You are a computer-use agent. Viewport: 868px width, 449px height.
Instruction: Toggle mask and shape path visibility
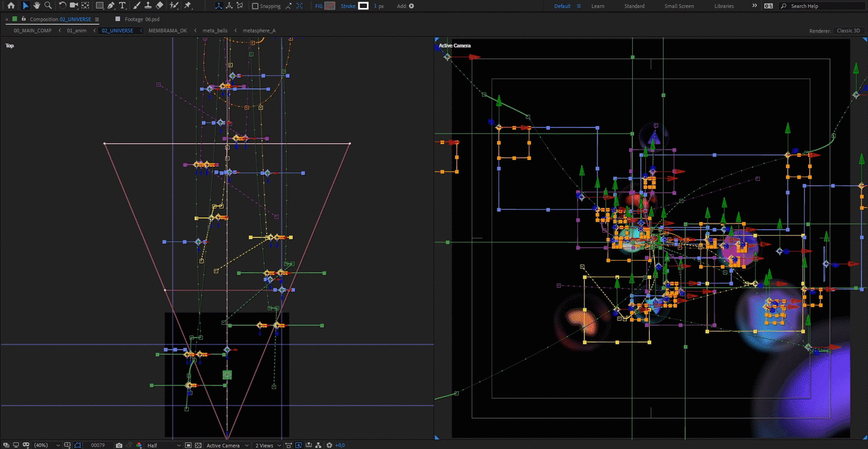[77, 445]
